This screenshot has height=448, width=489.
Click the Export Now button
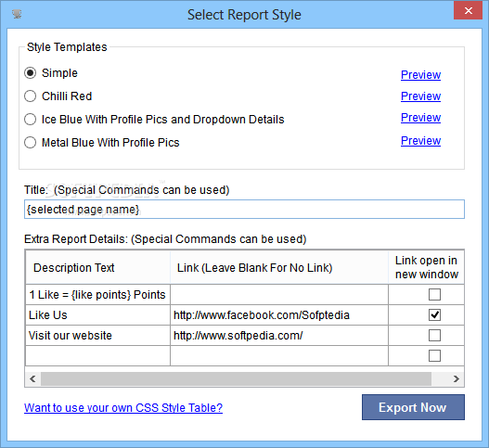[413, 407]
